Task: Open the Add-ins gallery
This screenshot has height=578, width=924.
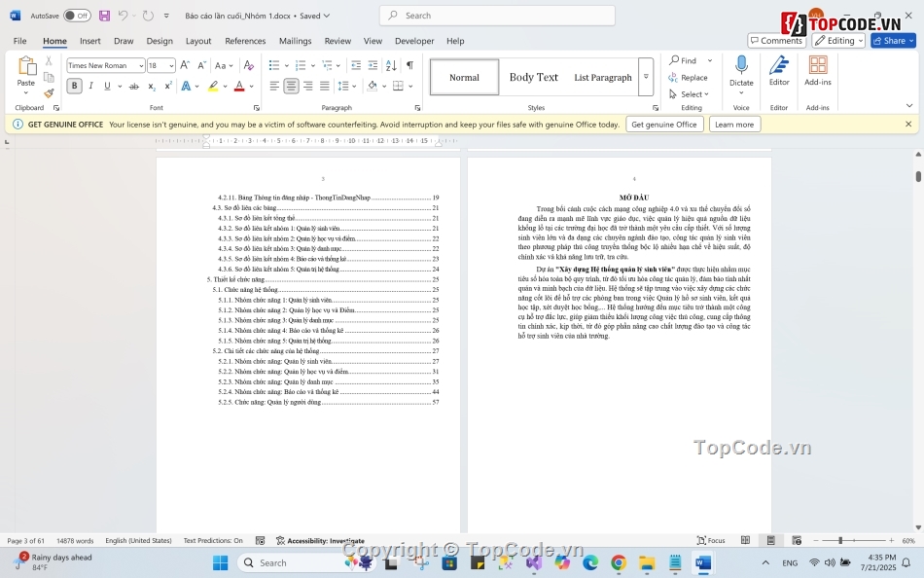Action: click(818, 70)
